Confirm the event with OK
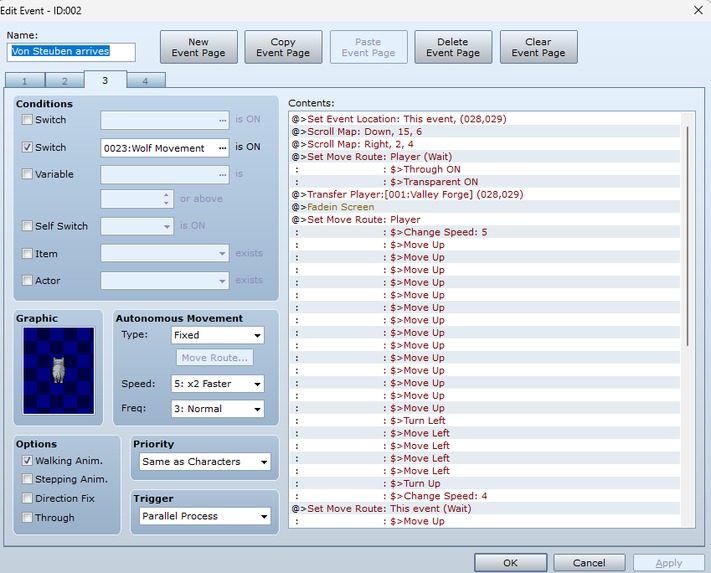Viewport: 711px width, 573px height. [x=511, y=563]
